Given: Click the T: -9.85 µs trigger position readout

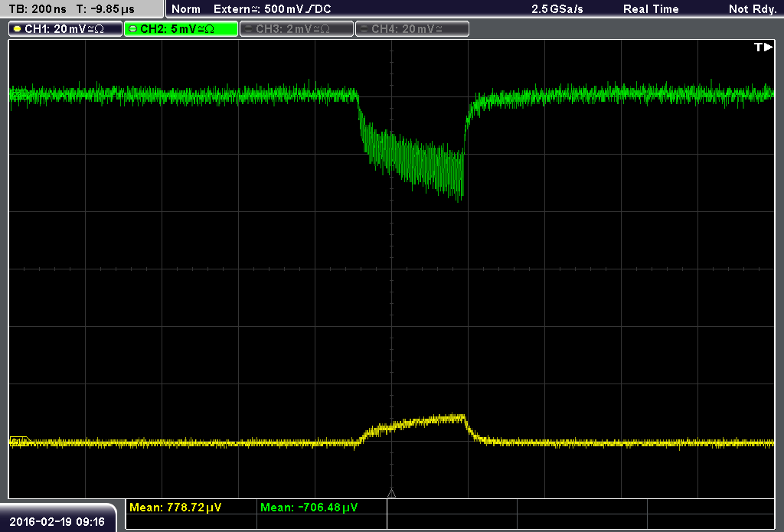Looking at the screenshot, I should (105, 9).
